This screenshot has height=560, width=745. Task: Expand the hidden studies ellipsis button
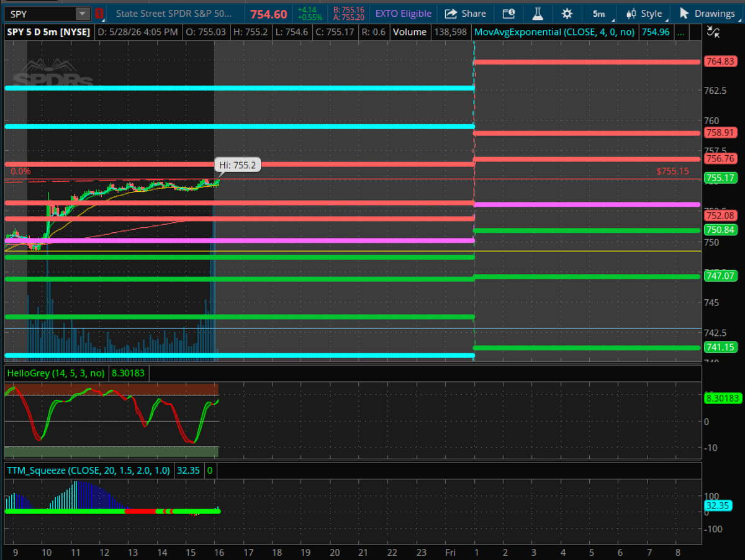(x=680, y=32)
